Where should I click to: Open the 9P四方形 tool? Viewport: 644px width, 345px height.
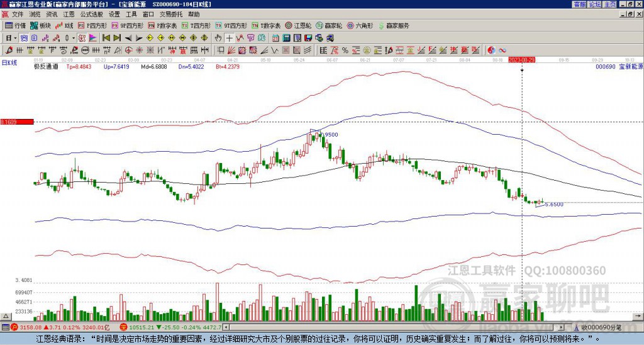(x=127, y=25)
